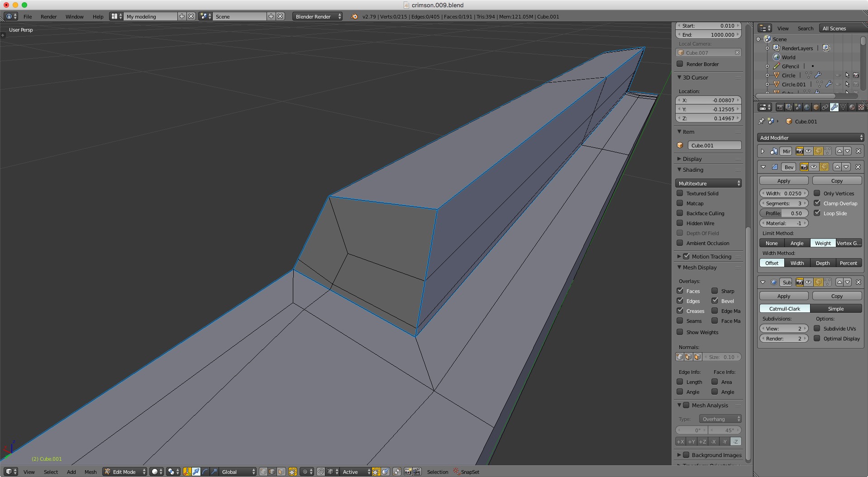Adjust the Bevel Profile slider
Image resolution: width=868 pixels, height=477 pixels.
(784, 213)
